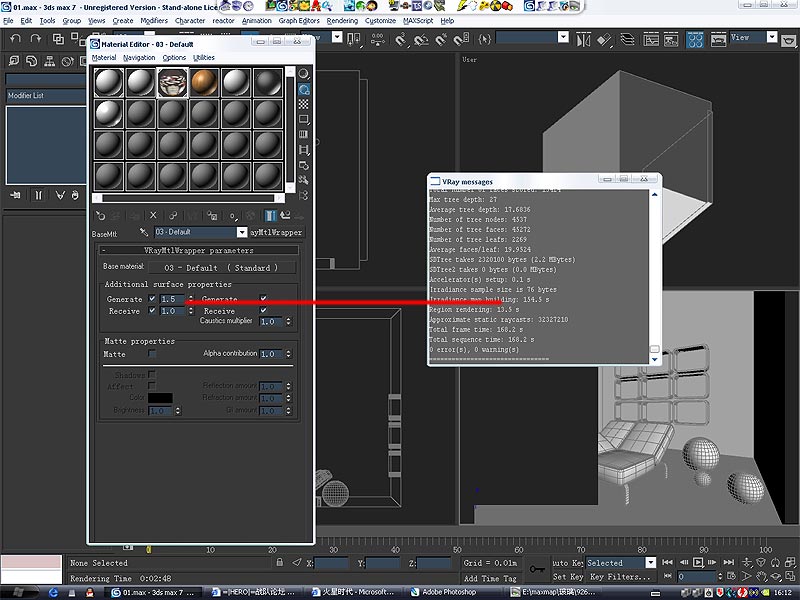Click the Align tool icon
This screenshot has height=600, width=800.
coord(605,39)
